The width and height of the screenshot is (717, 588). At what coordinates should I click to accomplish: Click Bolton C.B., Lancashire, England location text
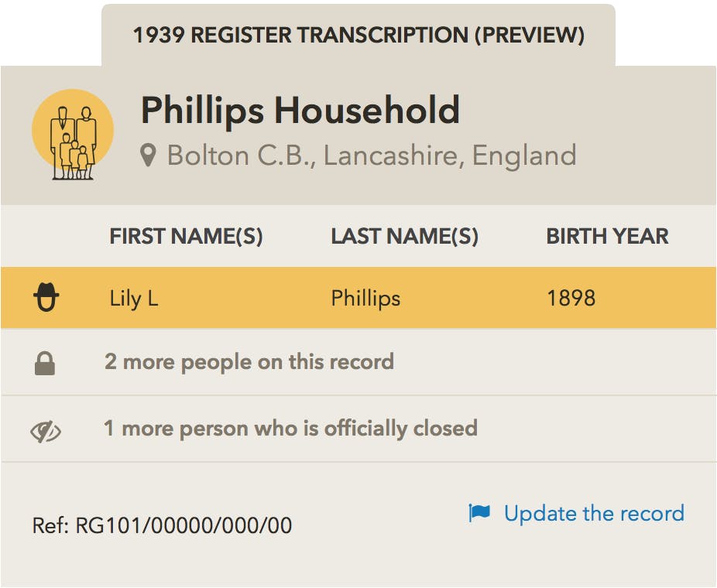pos(372,156)
